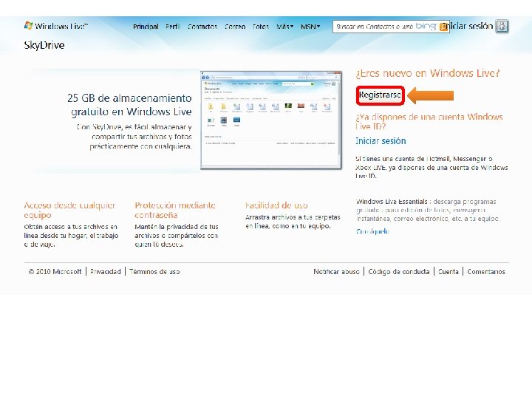Image resolution: width=532 pixels, height=399 pixels.
Task: Click the Windows Live logo
Action: (x=56, y=26)
